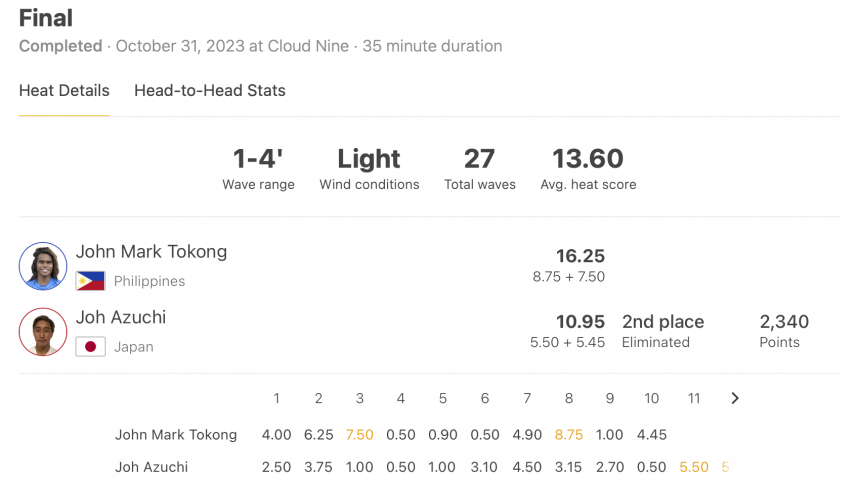Image resolution: width=856 pixels, height=488 pixels.
Task: Open John Mark Tokong athlete name link
Action: [x=151, y=252]
